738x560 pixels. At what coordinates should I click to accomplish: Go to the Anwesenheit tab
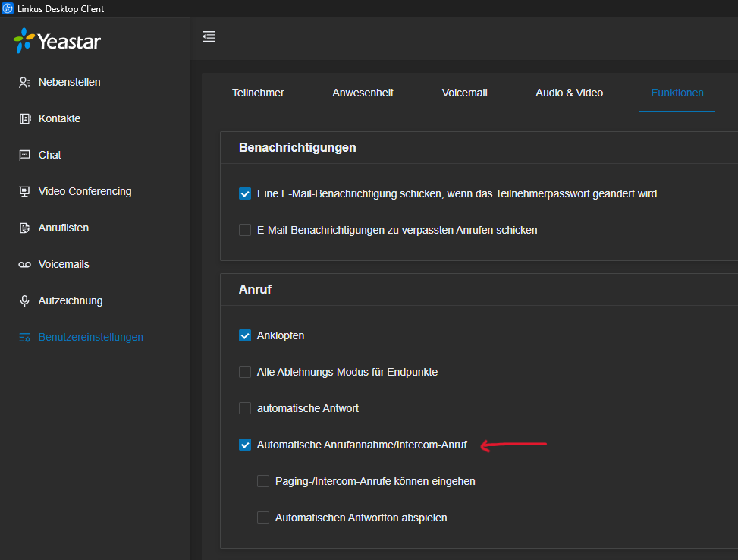363,93
